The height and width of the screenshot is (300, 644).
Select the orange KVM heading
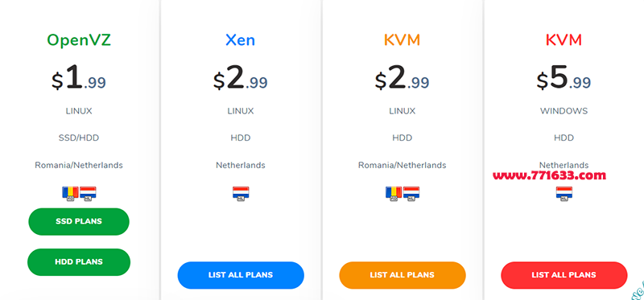(x=402, y=40)
